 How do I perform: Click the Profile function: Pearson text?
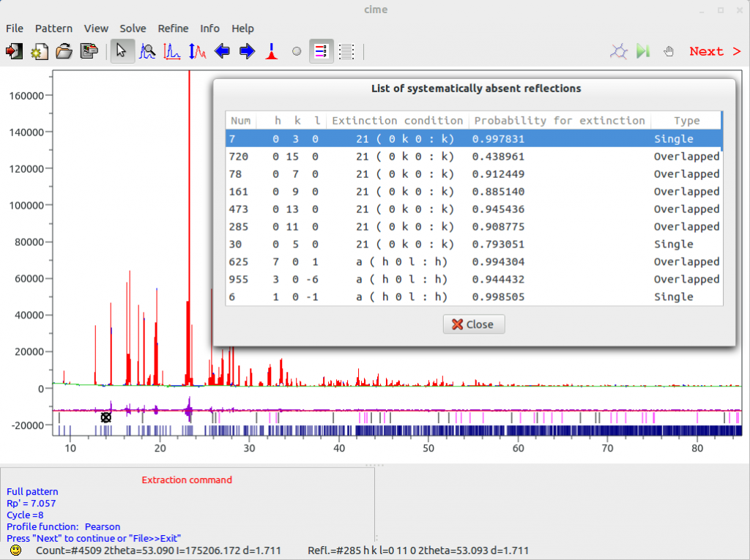(x=63, y=526)
